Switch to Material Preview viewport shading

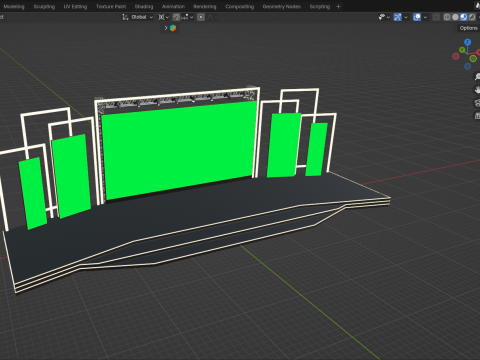click(464, 17)
